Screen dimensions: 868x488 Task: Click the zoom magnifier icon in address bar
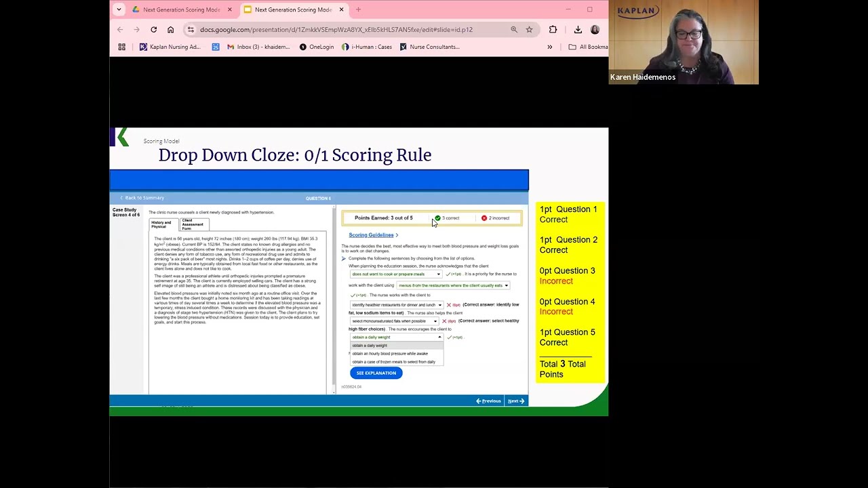tap(514, 30)
